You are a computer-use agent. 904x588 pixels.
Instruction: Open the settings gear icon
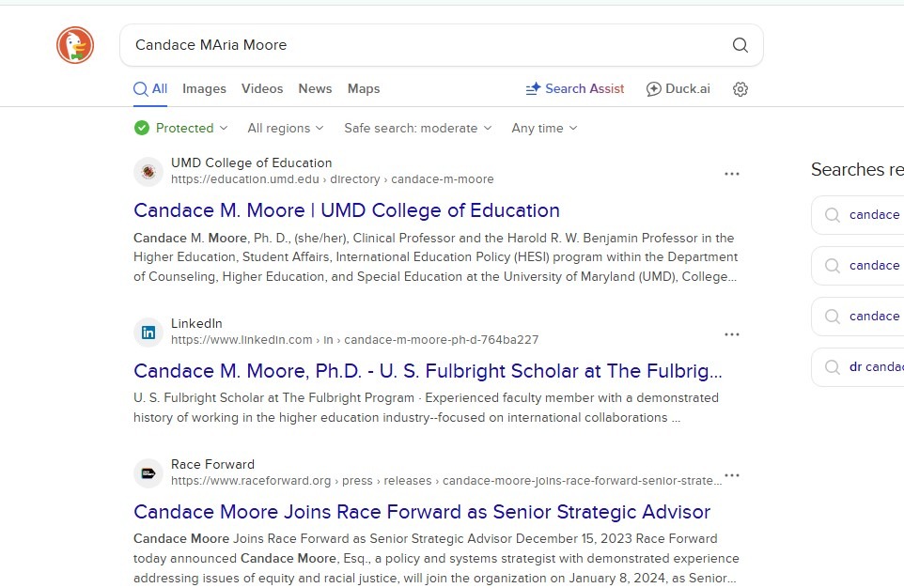coord(740,89)
